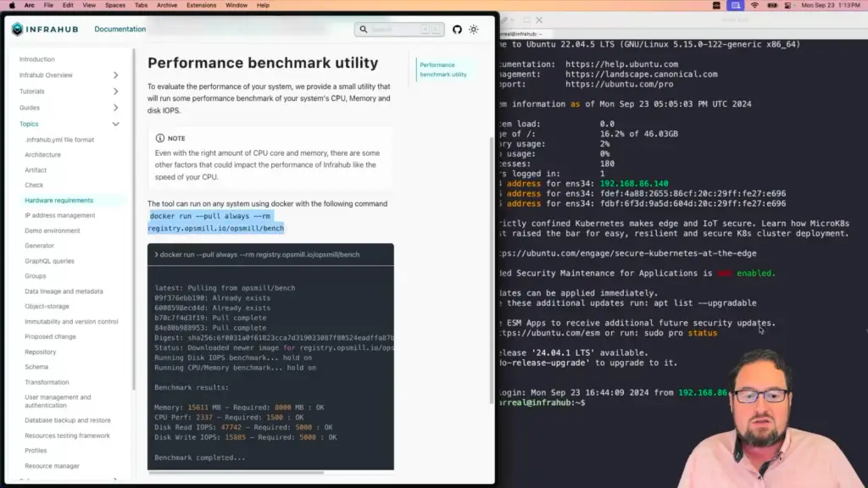This screenshot has width=868, height=488.
Task: Click the search magnifier icon
Action: pyautogui.click(x=363, y=30)
